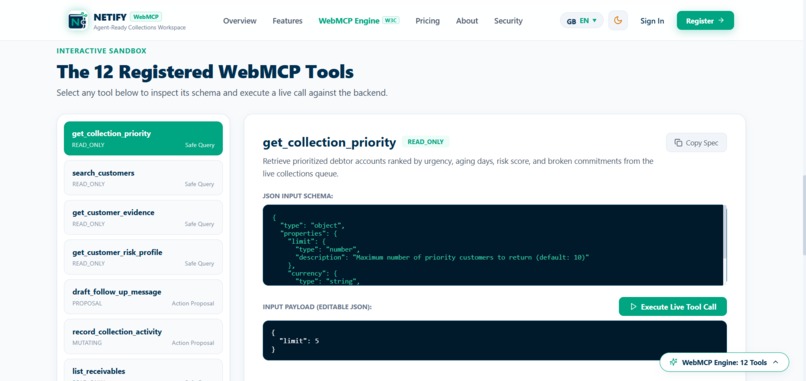Expand the WebMCP Engine: 12 Tools widget
Screen dimensions: 806x381
724,362
